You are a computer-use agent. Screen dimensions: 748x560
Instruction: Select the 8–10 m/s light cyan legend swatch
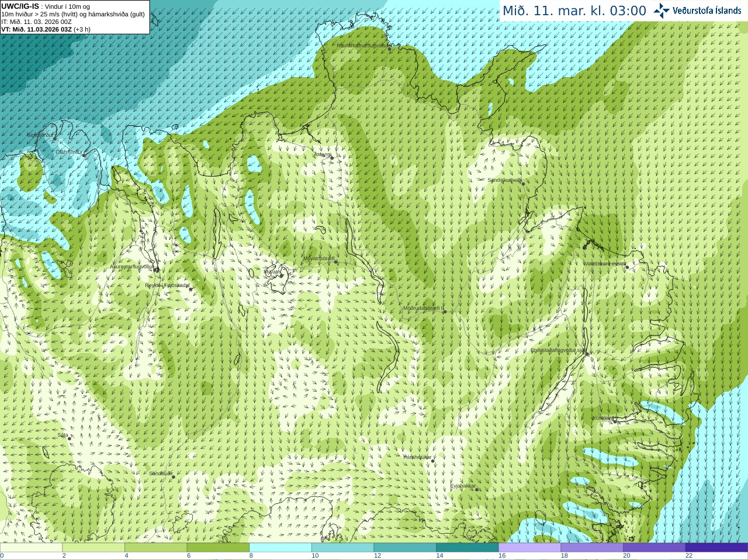coord(280,548)
